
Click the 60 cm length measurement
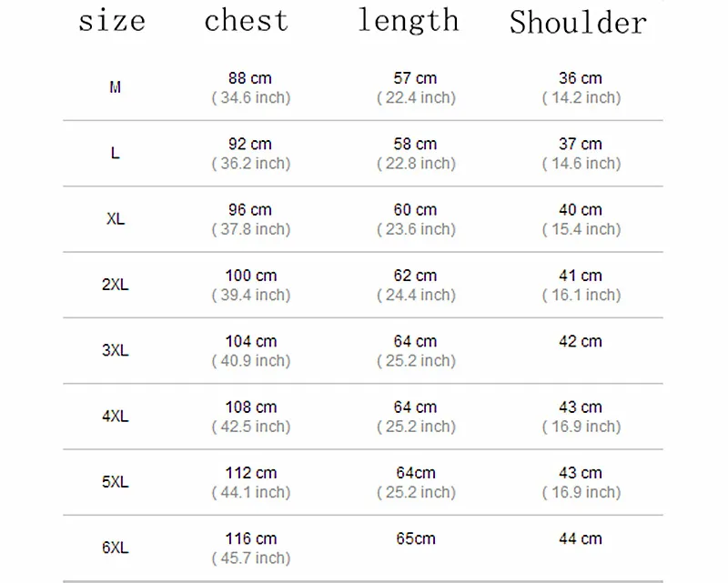coord(415,210)
